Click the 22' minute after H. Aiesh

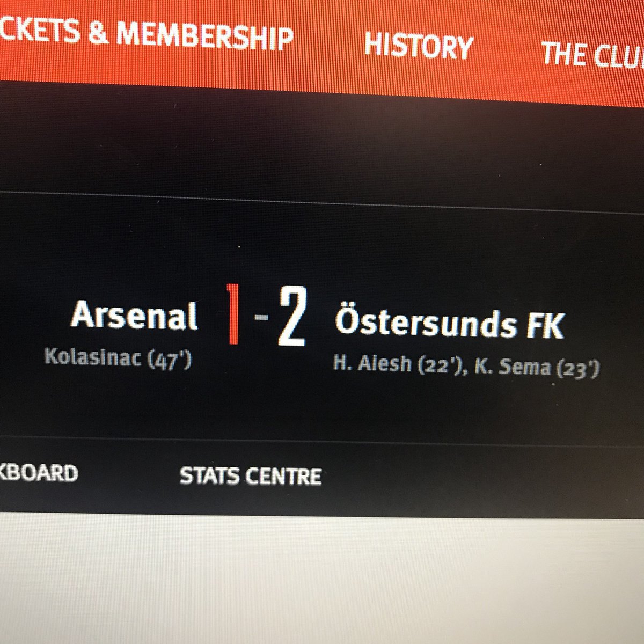point(440,367)
